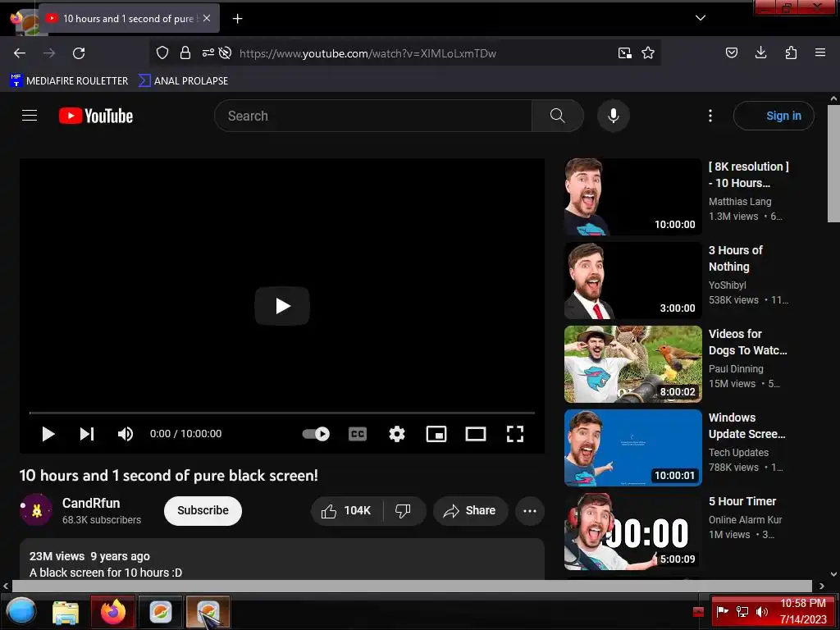Viewport: 840px width, 630px height.
Task: Click into the YouTube Search field
Action: tap(373, 116)
